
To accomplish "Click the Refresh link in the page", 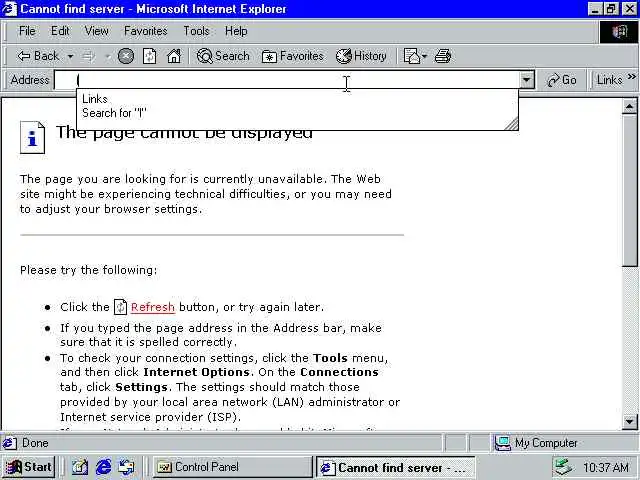I will coord(153,307).
